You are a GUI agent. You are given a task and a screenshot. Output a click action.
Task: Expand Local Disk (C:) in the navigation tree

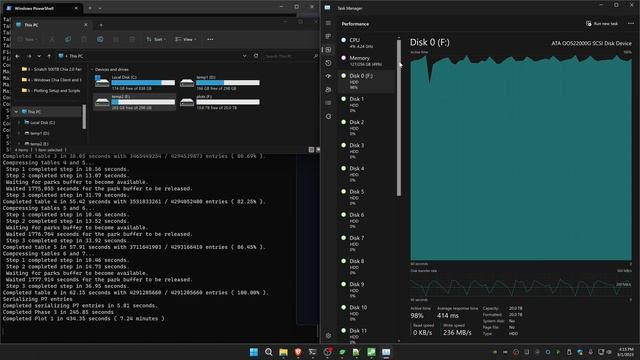pyautogui.click(x=19, y=122)
